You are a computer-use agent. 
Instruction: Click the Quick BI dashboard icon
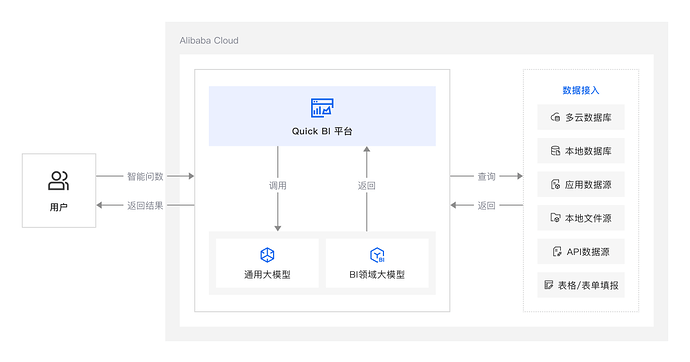pyautogui.click(x=322, y=108)
